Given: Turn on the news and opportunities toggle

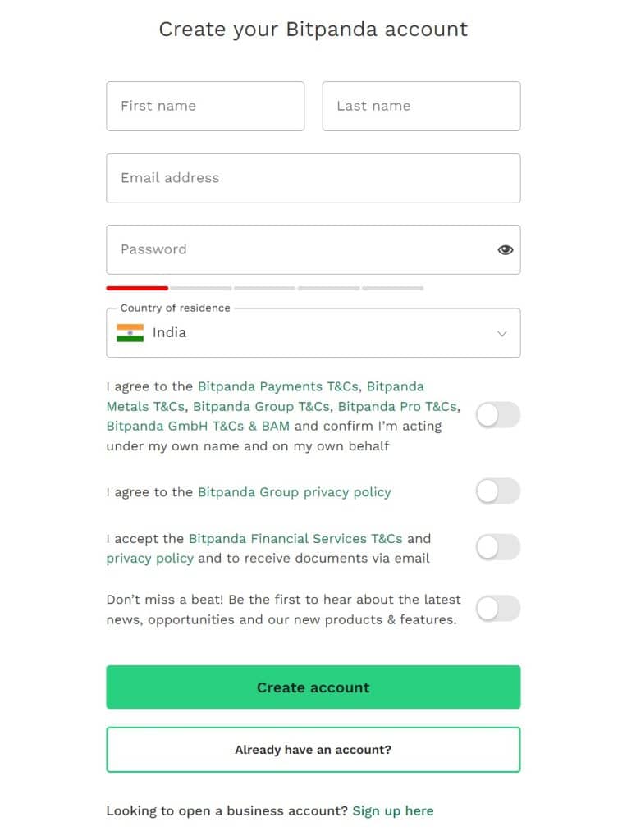Looking at the screenshot, I should click(x=497, y=609).
